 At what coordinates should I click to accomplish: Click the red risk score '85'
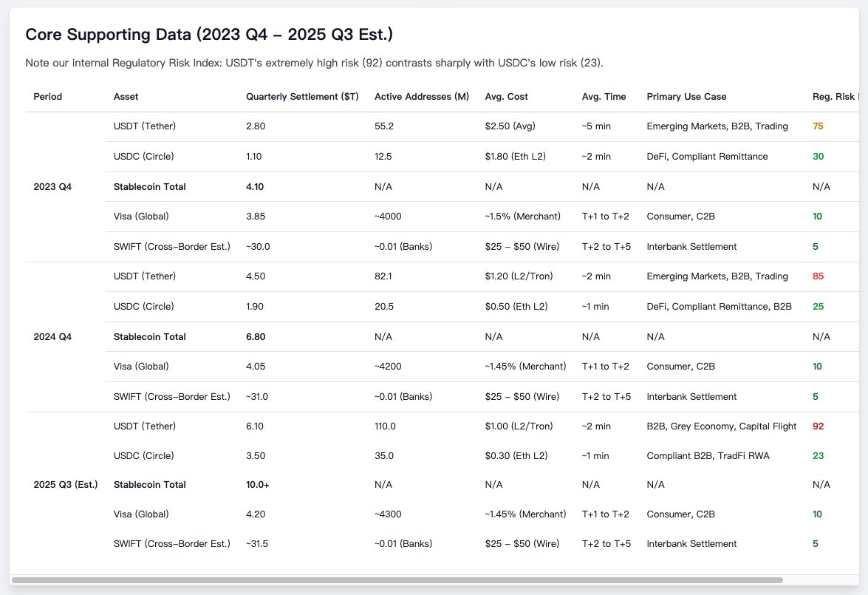point(819,276)
